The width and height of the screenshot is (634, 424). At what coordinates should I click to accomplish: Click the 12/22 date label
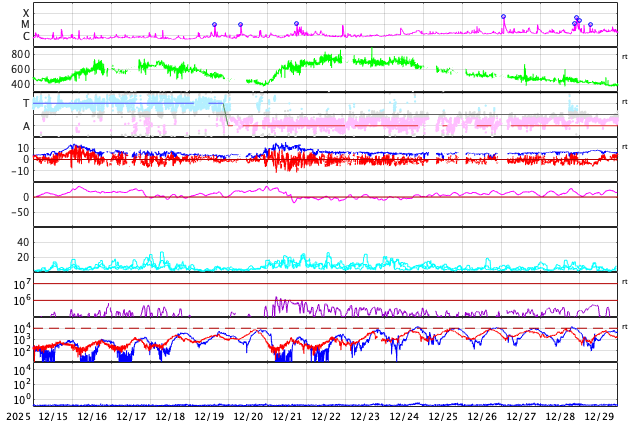pos(326,416)
